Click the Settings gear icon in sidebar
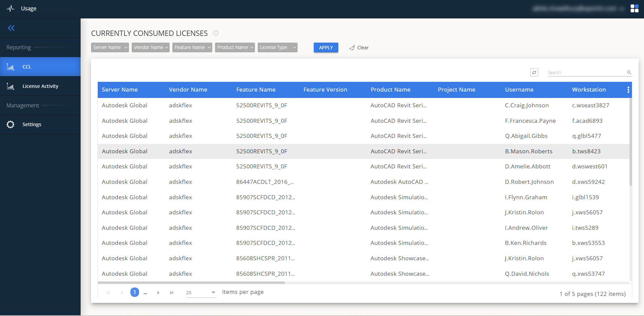 click(10, 124)
